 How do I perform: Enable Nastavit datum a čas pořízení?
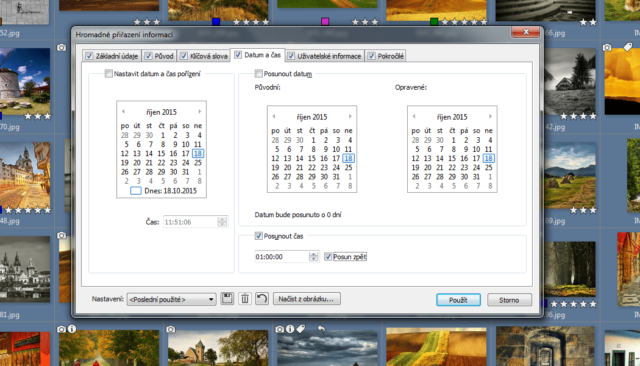coord(109,73)
